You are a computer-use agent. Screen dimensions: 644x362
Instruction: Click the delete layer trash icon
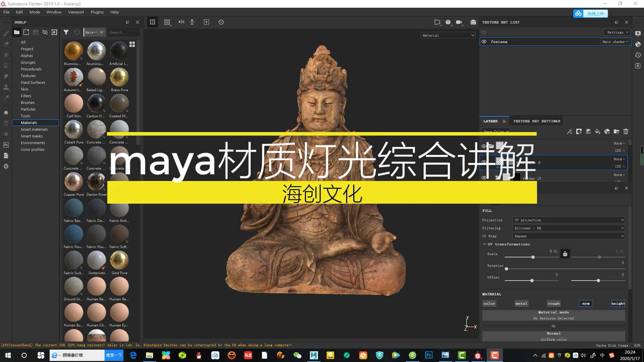tap(626, 132)
